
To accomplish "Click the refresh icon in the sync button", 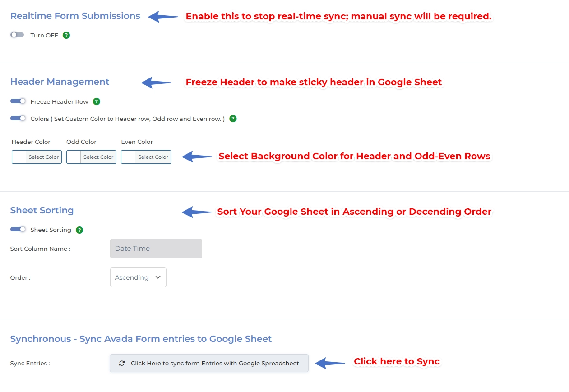I will click(122, 363).
